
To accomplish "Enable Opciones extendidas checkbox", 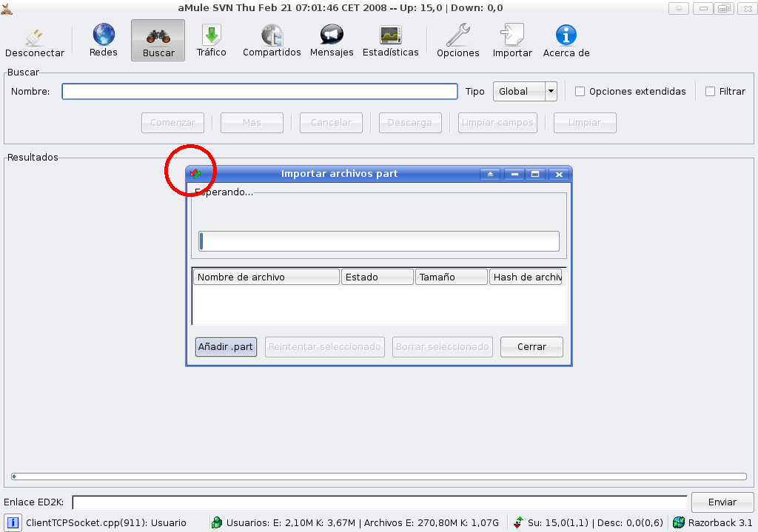I will (x=580, y=92).
